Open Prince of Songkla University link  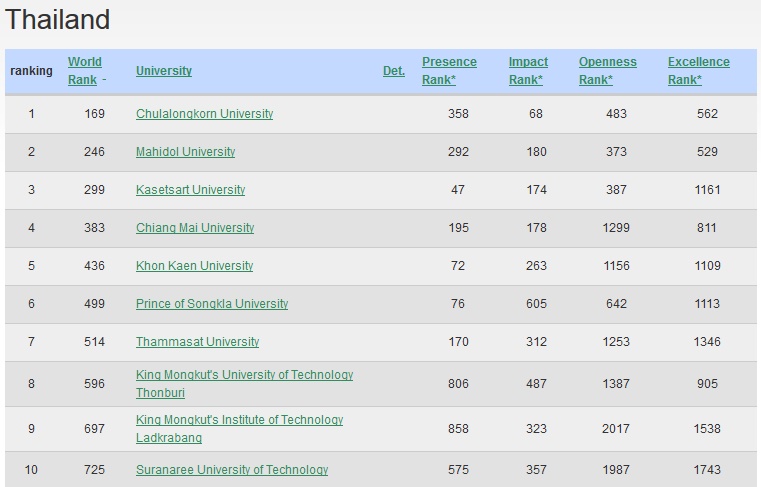[x=212, y=304]
